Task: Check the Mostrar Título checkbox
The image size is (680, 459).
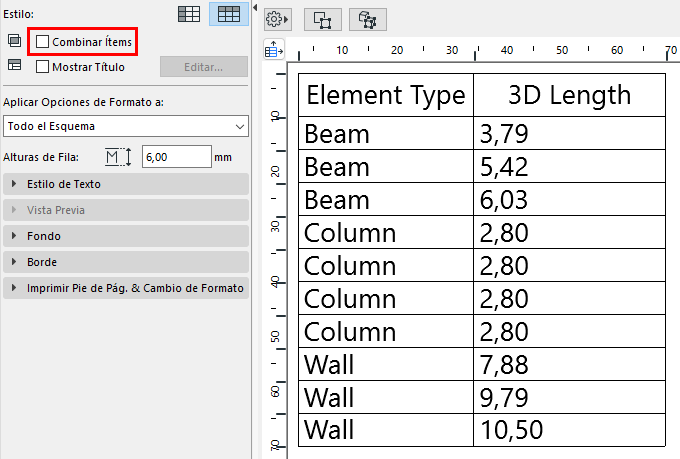Action: 43,67
